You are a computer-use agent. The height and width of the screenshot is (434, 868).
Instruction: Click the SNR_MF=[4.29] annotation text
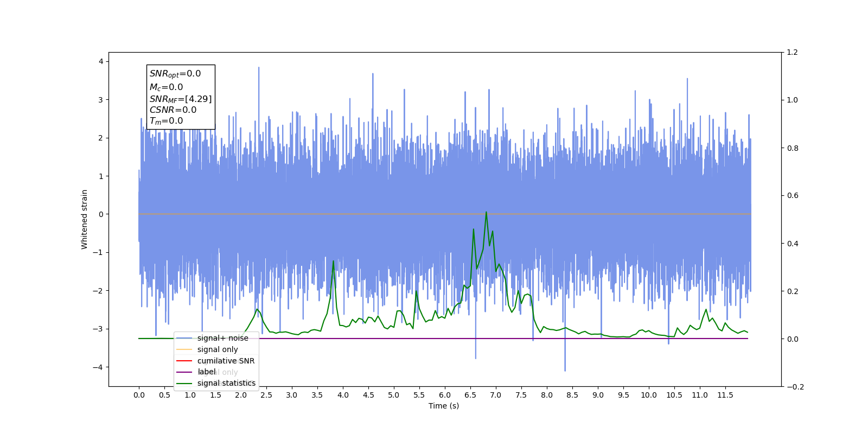click(x=181, y=99)
